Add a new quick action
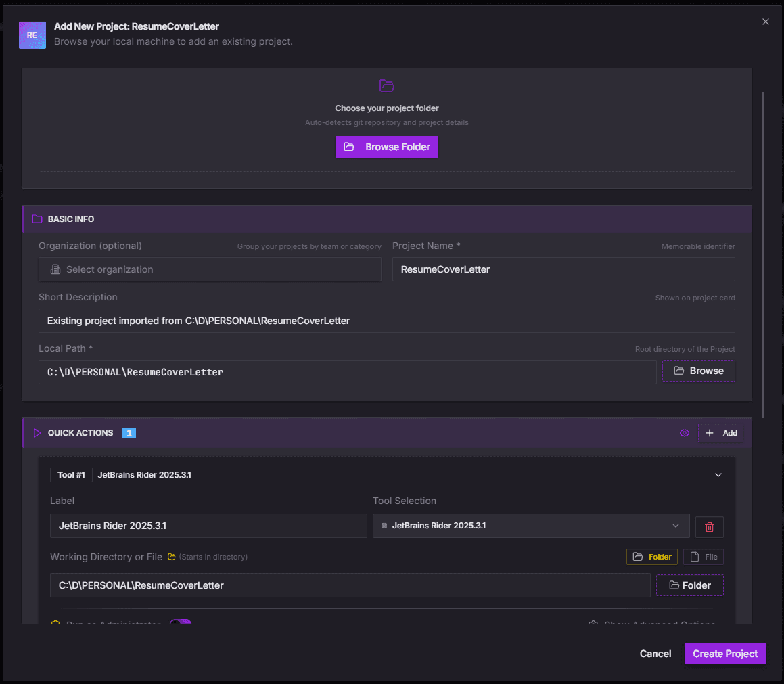The width and height of the screenshot is (784, 684). click(x=720, y=433)
